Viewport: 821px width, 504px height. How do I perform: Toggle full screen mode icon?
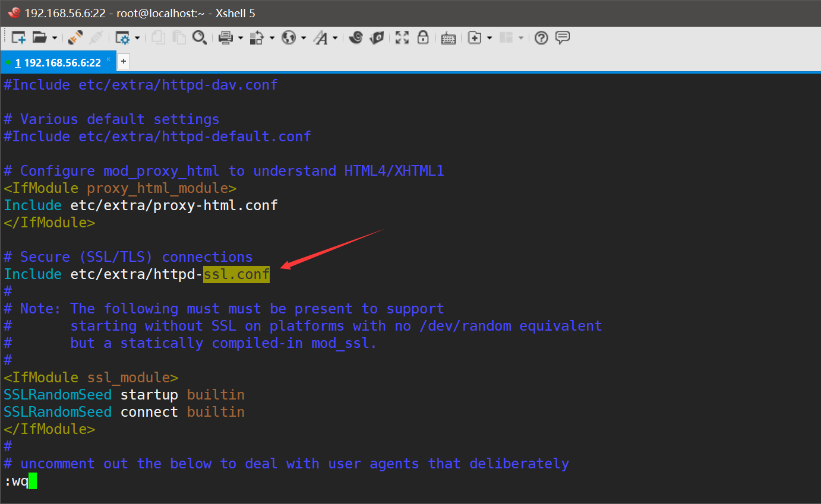(402, 38)
